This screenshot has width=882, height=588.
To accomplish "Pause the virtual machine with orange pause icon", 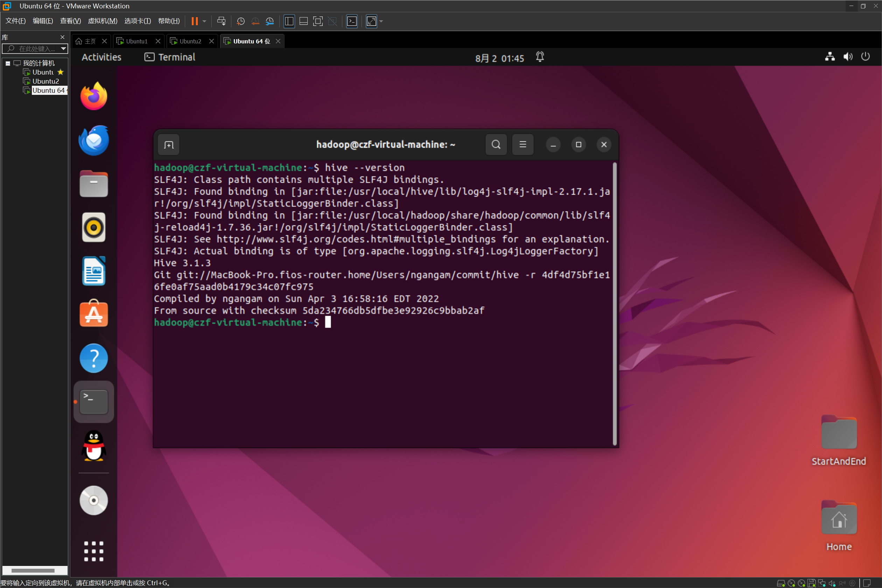I will click(194, 21).
